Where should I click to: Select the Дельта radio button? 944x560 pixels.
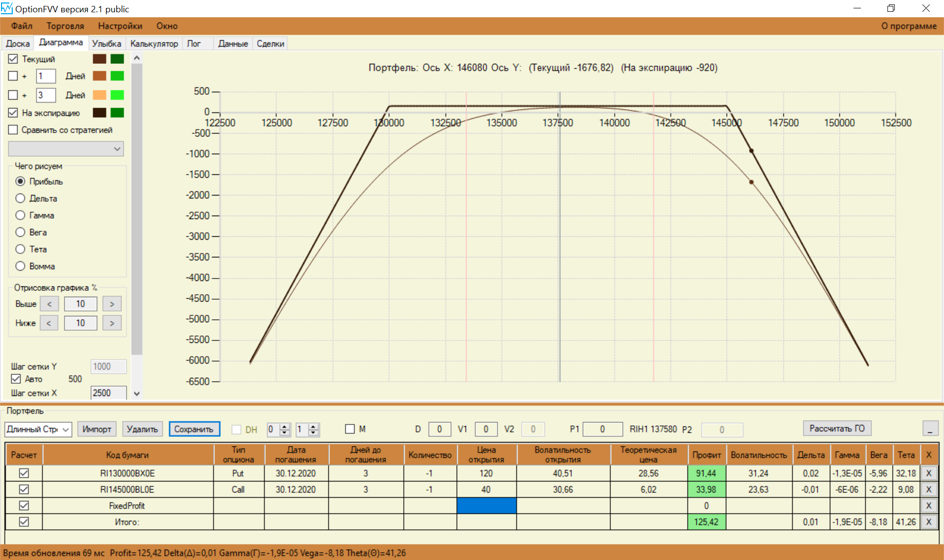(x=20, y=198)
